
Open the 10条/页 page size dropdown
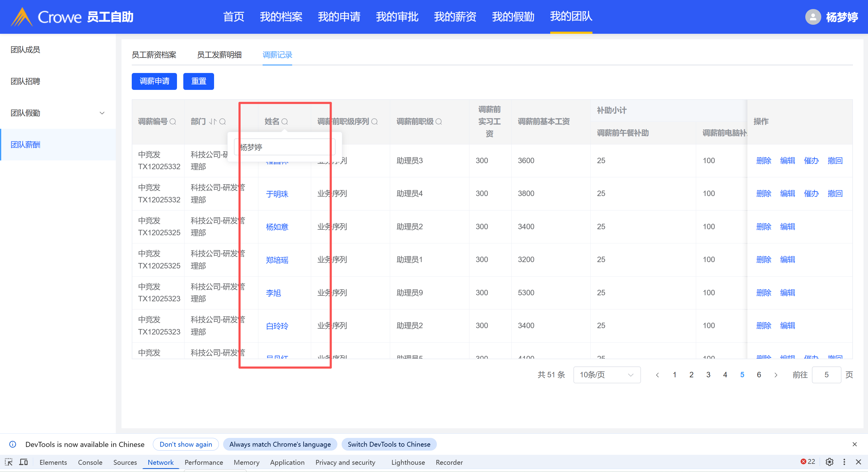pyautogui.click(x=607, y=375)
